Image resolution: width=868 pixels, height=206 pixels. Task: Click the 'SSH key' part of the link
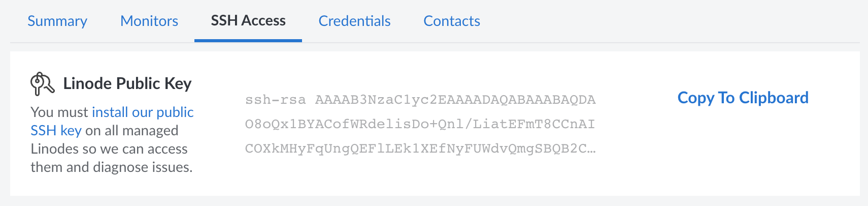pyautogui.click(x=56, y=131)
